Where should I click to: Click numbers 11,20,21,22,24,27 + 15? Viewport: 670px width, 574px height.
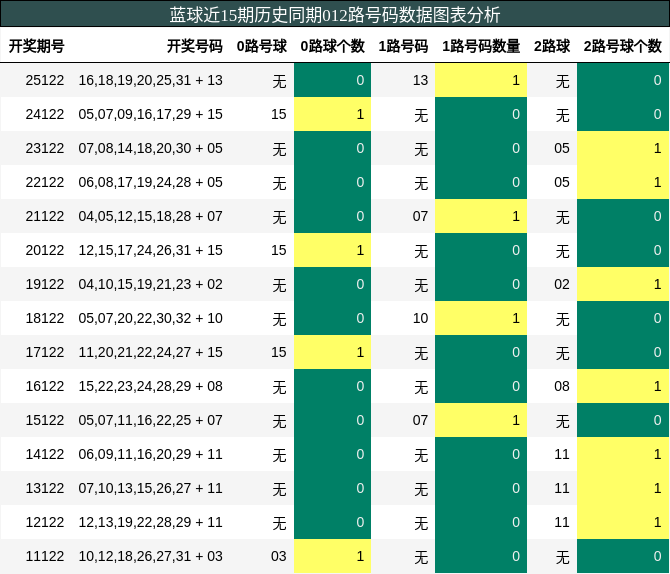point(150,352)
